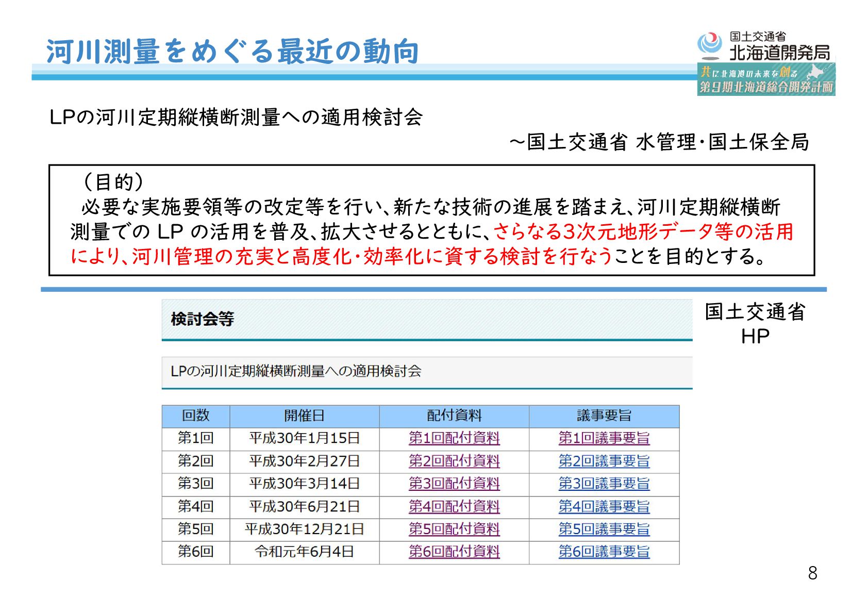
Task: Open the 第4回配付資料 link
Action: [454, 506]
